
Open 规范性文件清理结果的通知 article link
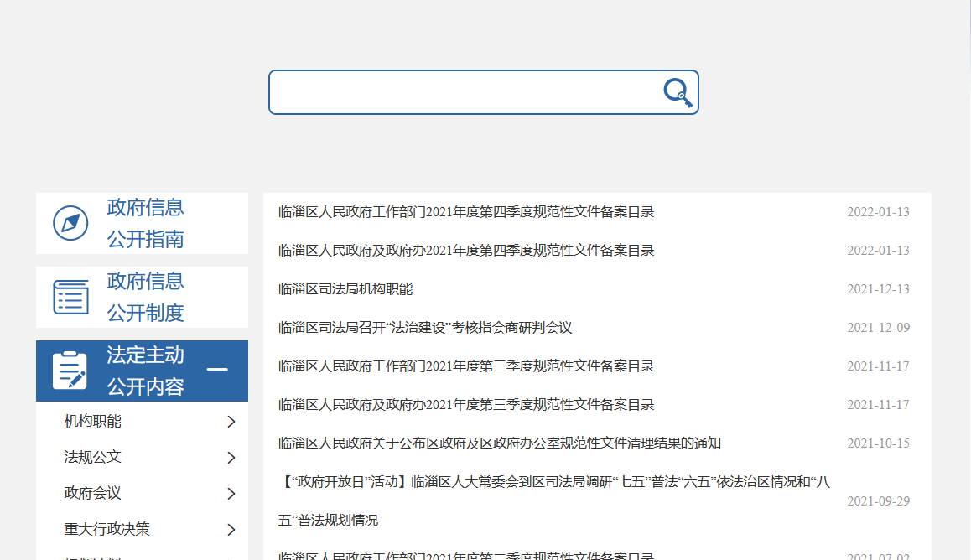click(499, 443)
